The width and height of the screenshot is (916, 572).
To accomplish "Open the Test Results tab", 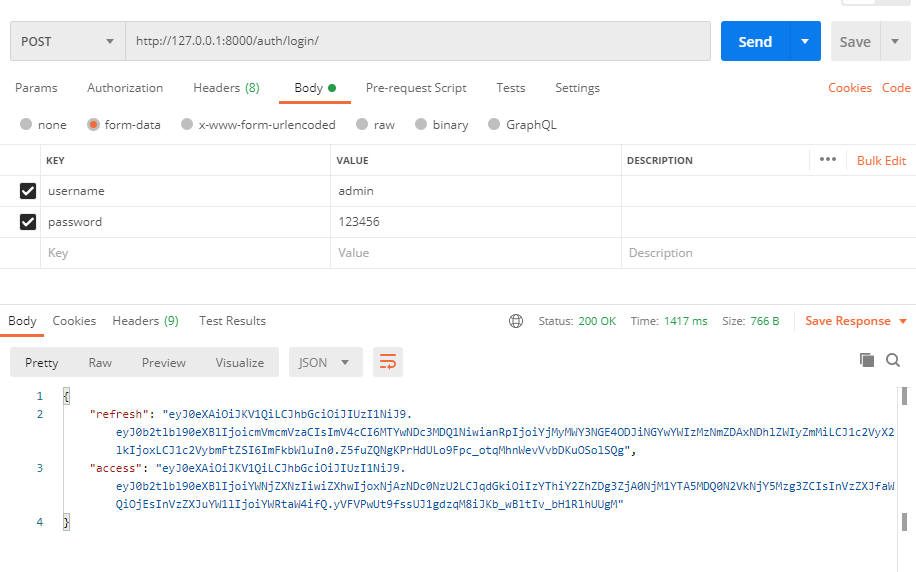I will pos(233,321).
